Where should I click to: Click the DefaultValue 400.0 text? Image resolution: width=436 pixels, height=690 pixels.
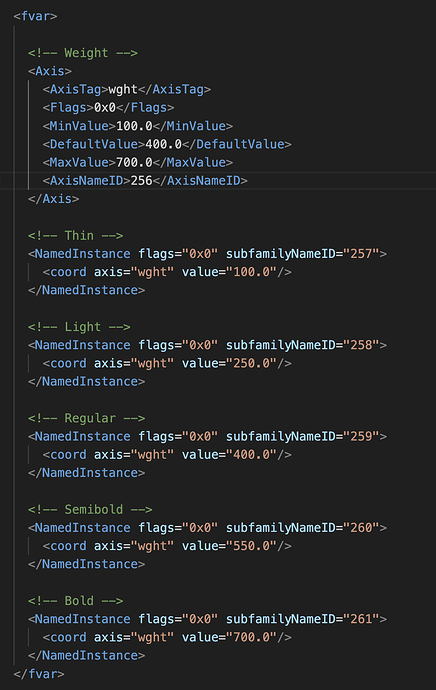point(164,144)
